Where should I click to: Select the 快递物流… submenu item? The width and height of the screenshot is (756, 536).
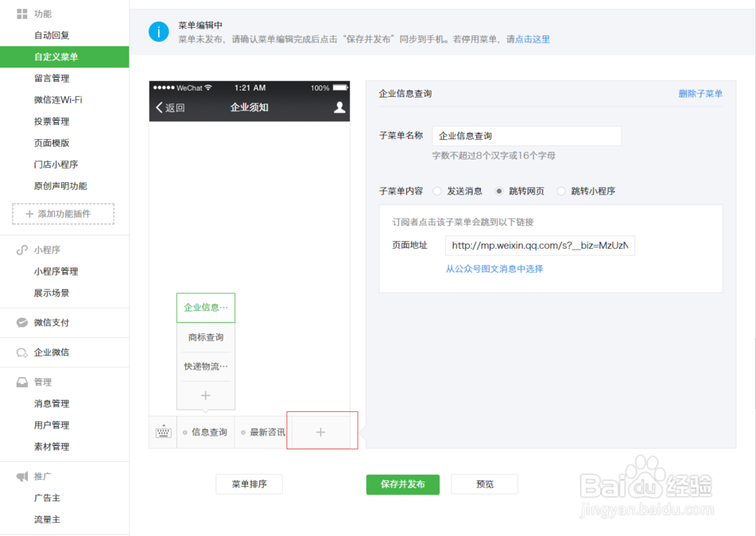tap(206, 367)
